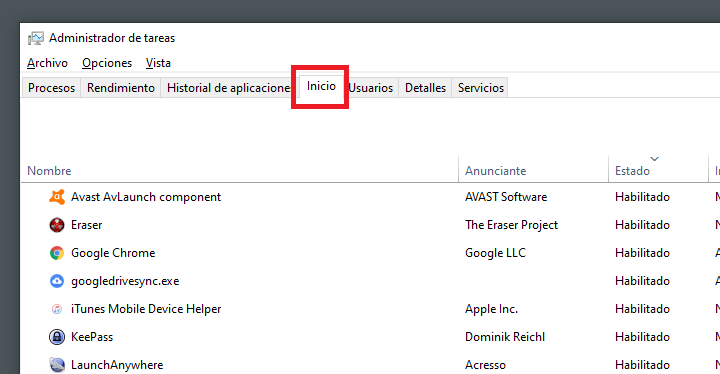The image size is (720, 374).
Task: Select the Google Chrome entry name
Action: click(113, 253)
